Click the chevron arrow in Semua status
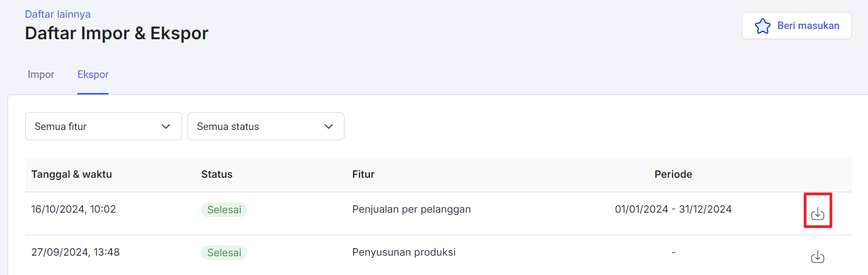The height and width of the screenshot is (275, 868). [328, 126]
